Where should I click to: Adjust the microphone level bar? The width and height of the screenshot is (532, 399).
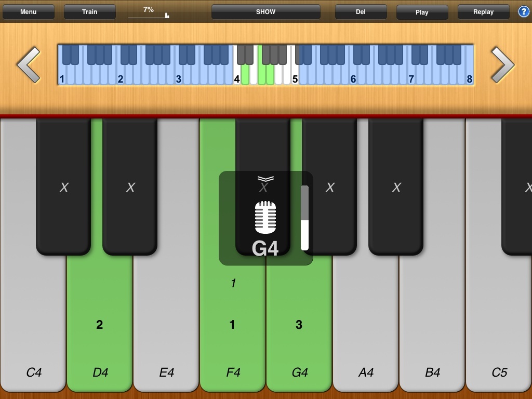[304, 218]
